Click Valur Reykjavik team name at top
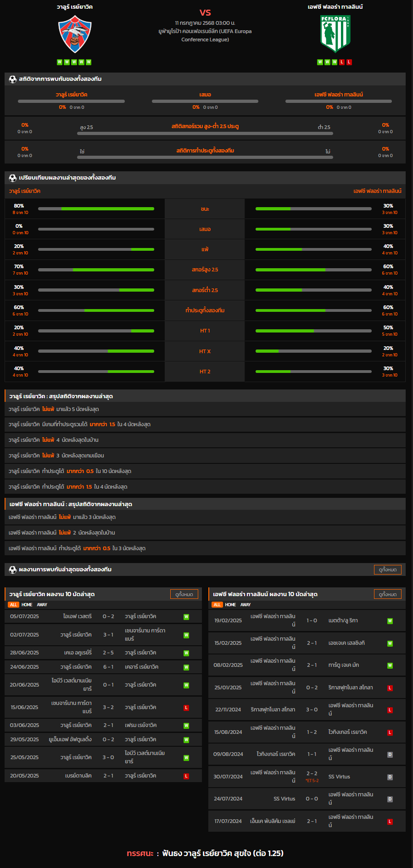413x868 pixels. point(75,7)
